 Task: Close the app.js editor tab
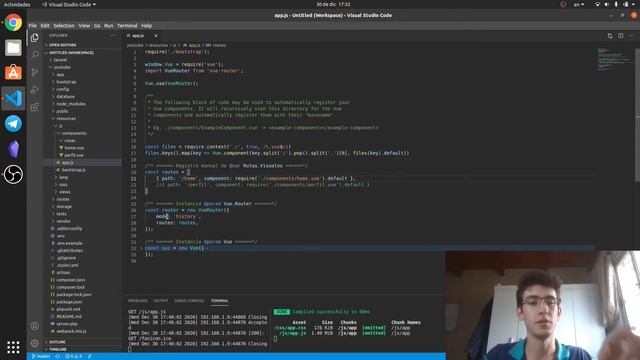(x=156, y=36)
